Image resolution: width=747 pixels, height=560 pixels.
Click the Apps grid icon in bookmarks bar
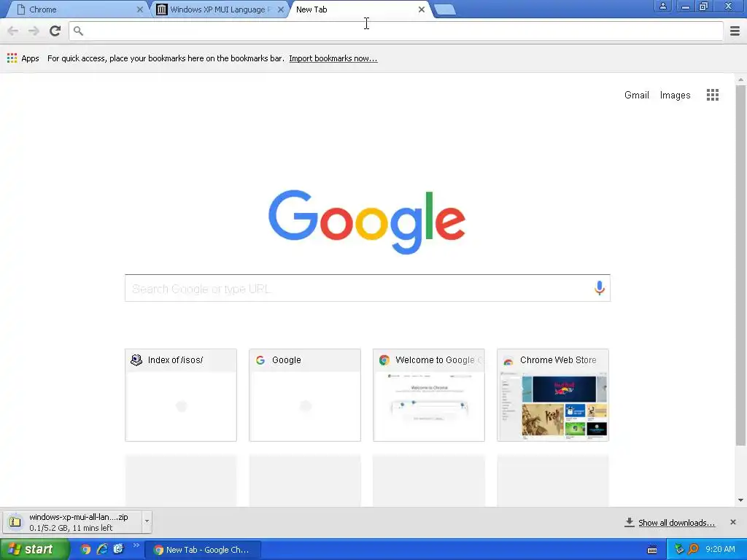pyautogui.click(x=12, y=58)
